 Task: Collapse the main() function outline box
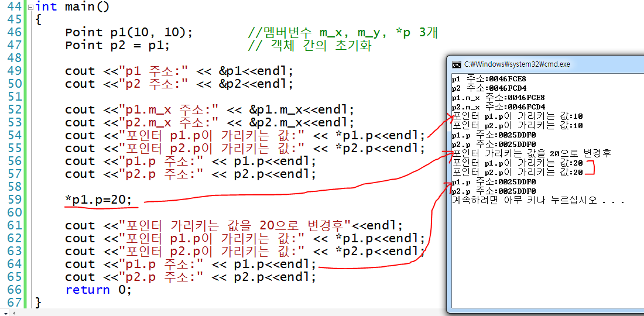coord(30,7)
